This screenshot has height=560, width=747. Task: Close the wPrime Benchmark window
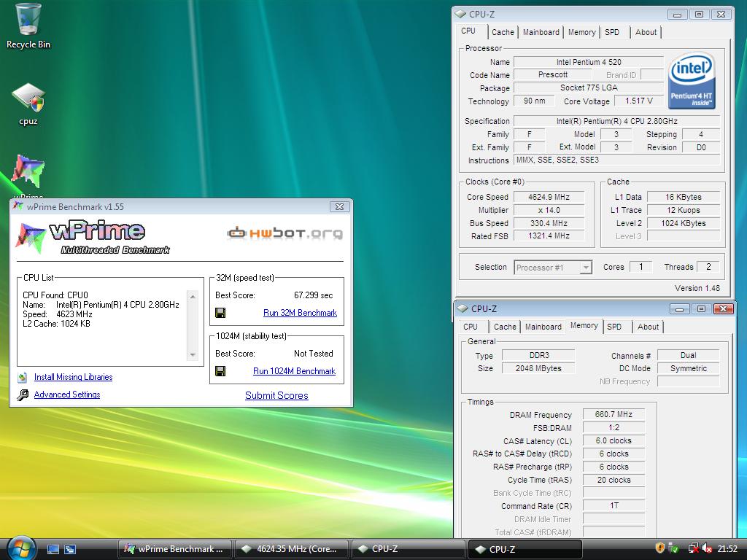340,206
